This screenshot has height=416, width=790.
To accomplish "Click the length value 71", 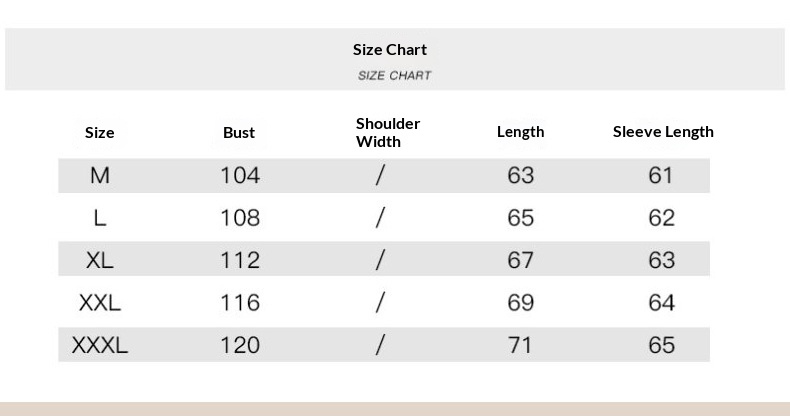I will (520, 345).
